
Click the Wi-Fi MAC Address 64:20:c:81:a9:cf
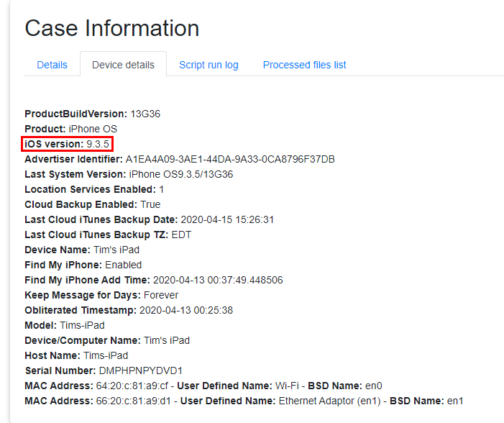pos(116,386)
